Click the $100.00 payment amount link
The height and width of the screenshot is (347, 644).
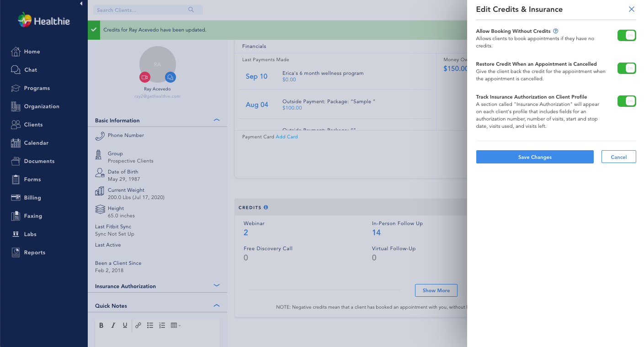[x=292, y=108]
